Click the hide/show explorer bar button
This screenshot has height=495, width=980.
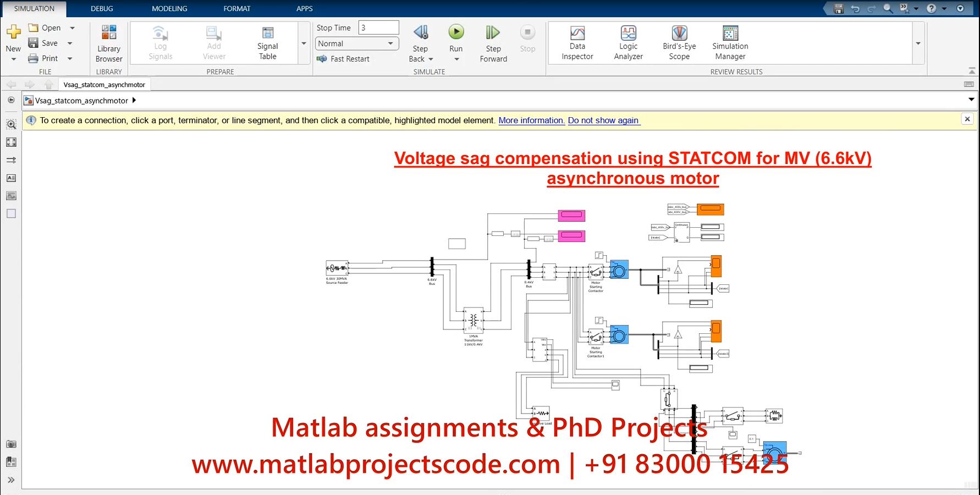(11, 100)
